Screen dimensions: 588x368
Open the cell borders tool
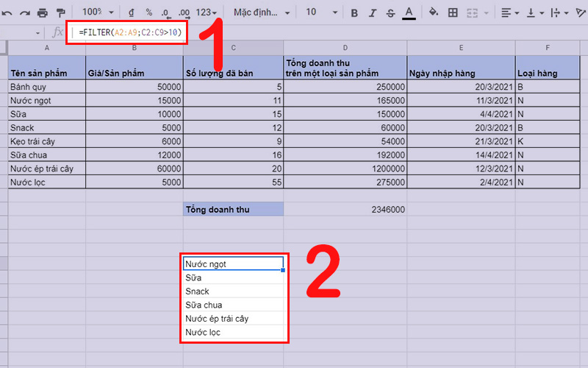pyautogui.click(x=453, y=13)
